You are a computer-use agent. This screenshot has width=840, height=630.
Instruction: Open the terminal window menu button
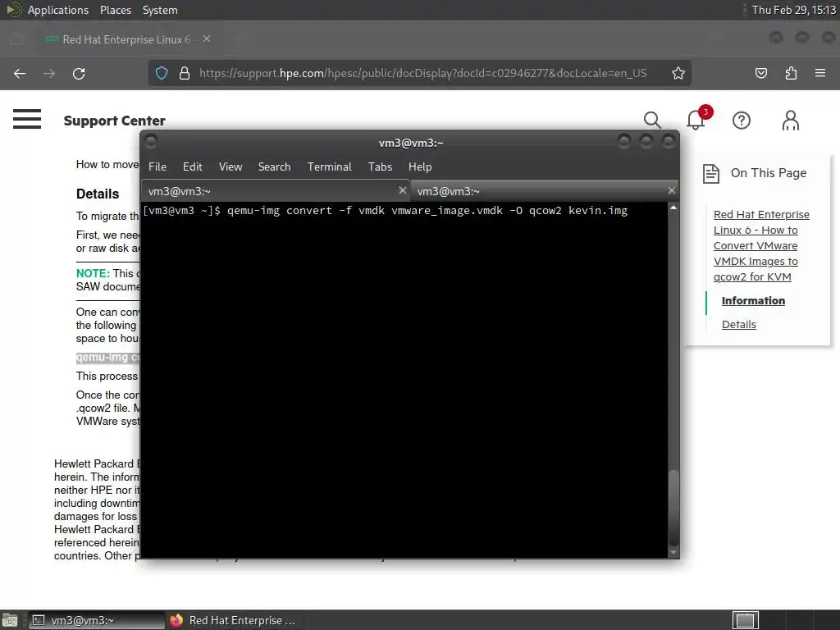(x=151, y=141)
